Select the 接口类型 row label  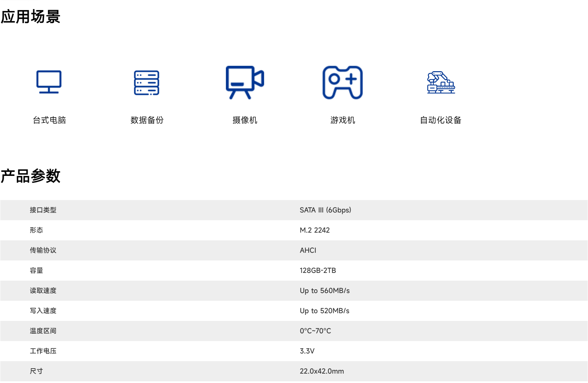point(43,210)
